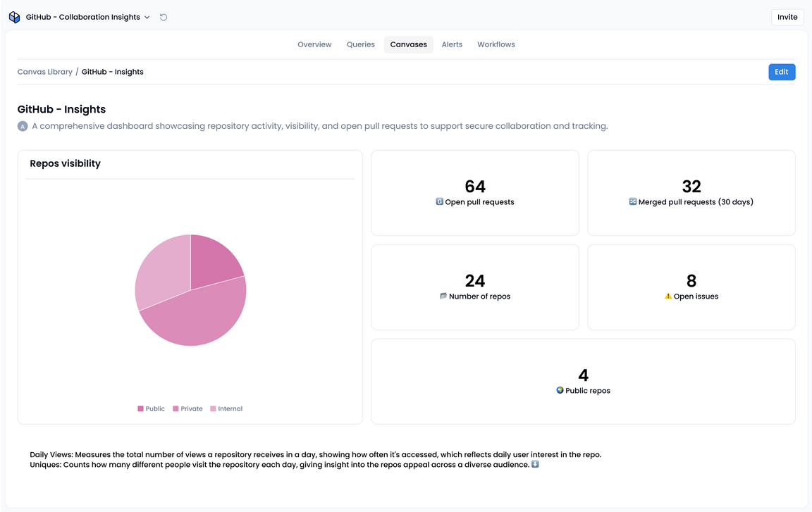
Task: Click the avatar icon beside the description
Action: [23, 126]
